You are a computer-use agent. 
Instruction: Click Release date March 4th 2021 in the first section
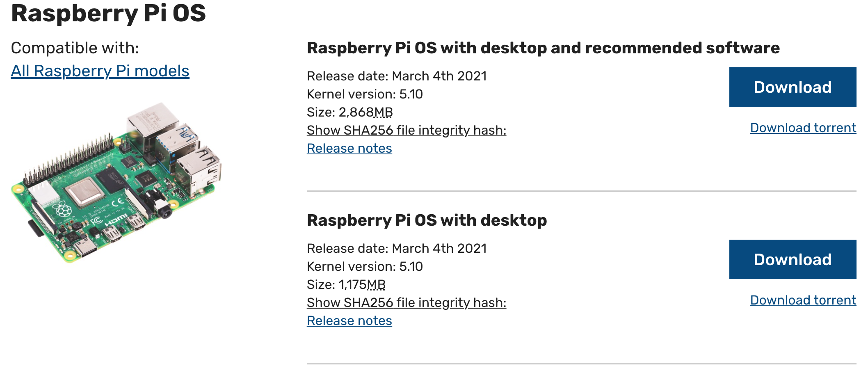tap(397, 76)
